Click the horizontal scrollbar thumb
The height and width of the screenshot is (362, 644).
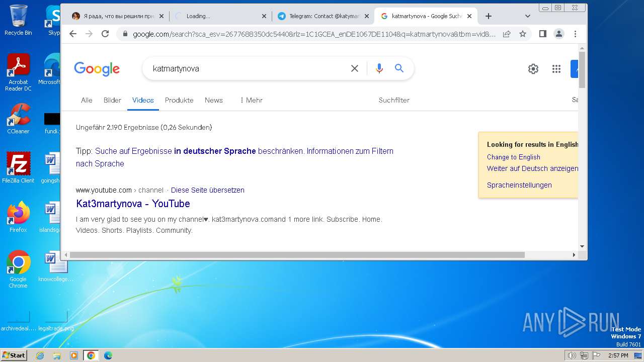297,255
